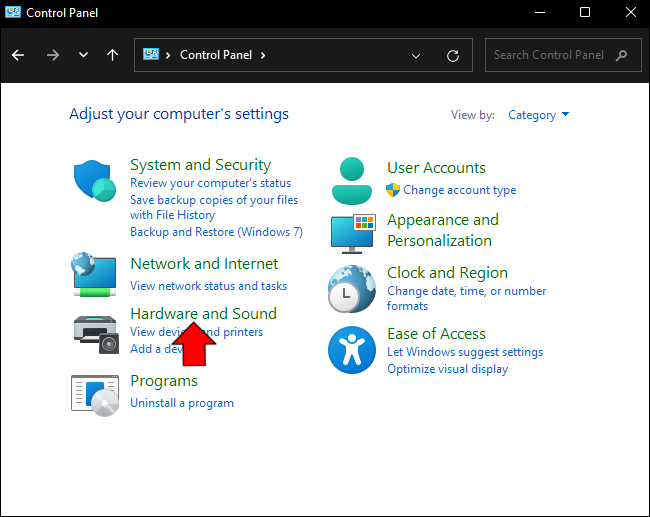650x517 pixels.
Task: Click the Hardware and Sound printer icon
Action: click(96, 332)
